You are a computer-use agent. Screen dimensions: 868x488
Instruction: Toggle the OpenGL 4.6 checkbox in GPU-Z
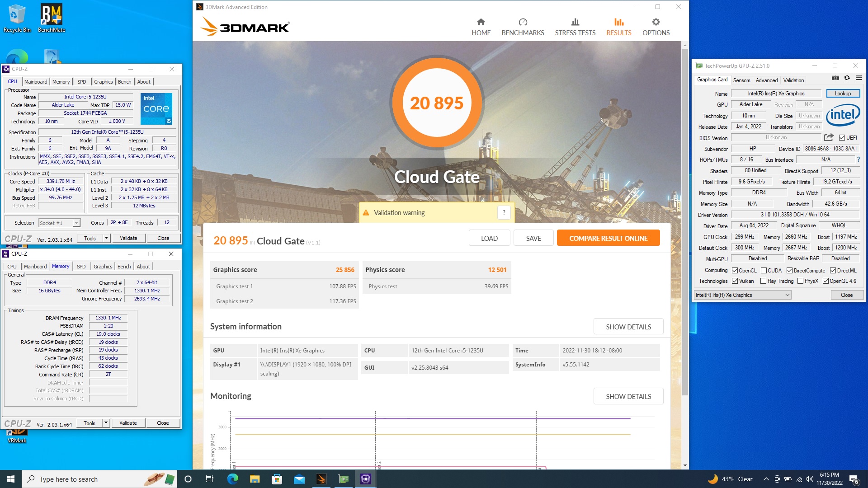(x=826, y=281)
